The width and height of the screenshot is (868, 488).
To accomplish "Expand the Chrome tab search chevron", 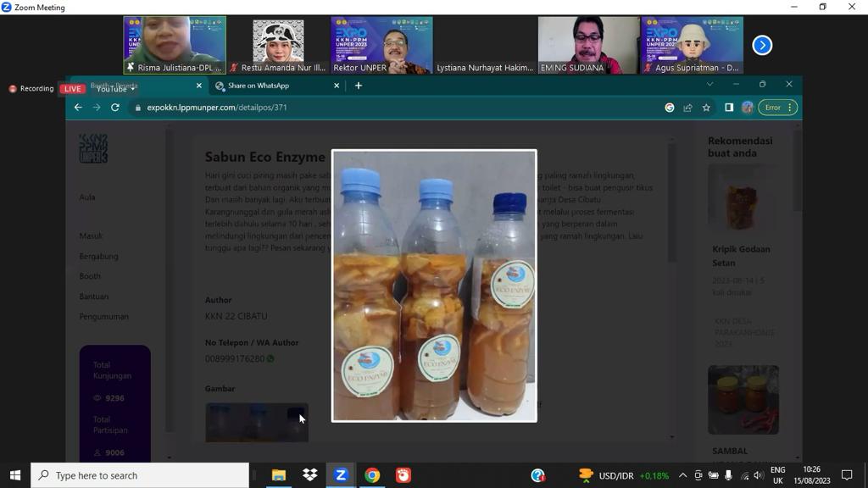I will tap(709, 85).
